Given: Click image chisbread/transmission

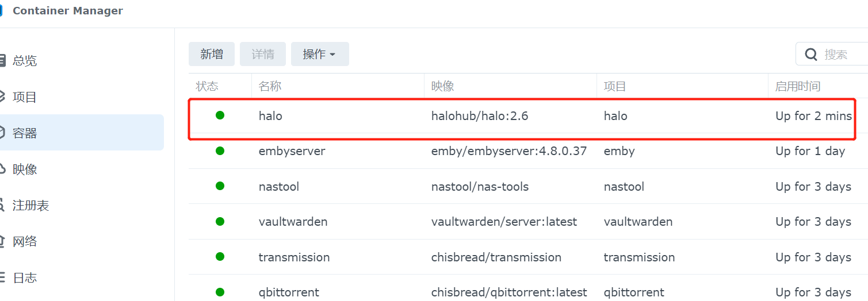Looking at the screenshot, I should click(496, 257).
